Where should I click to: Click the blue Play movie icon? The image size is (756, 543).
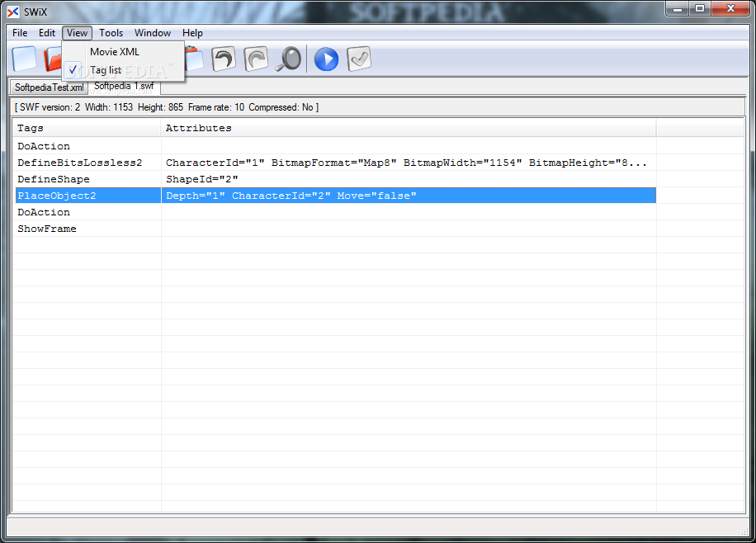[326, 59]
